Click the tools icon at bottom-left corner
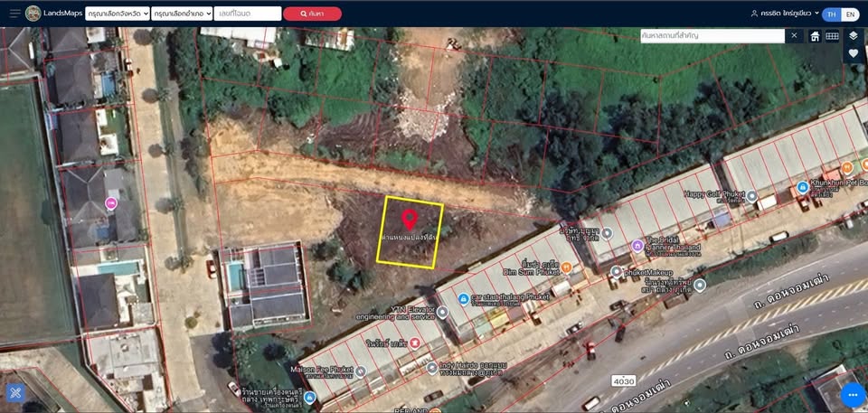Screen dimensions: 868x413 15,392
